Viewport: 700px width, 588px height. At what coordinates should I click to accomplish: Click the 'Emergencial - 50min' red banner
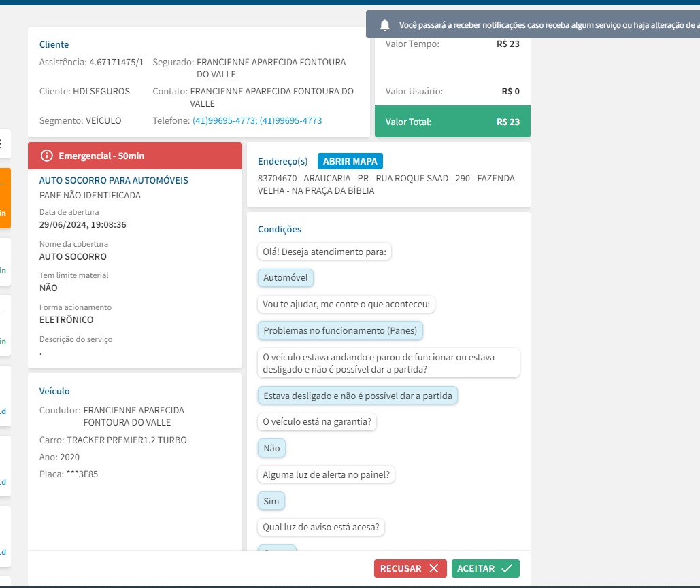coord(135,156)
